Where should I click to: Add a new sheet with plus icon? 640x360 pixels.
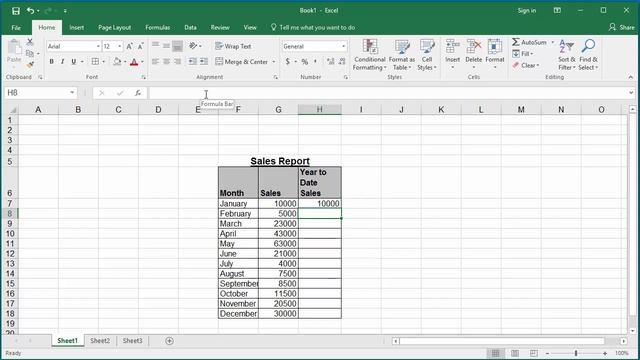click(x=169, y=341)
